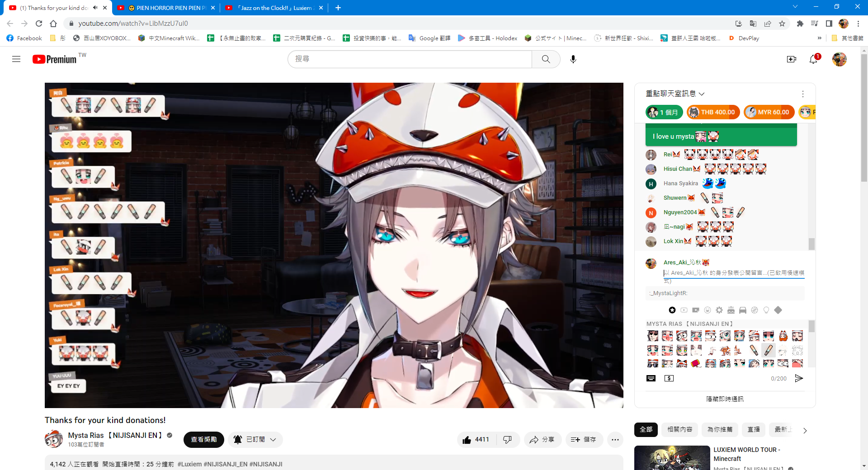Image resolution: width=868 pixels, height=470 pixels.
Task: Select the 為你推薦 filter chip
Action: click(x=720, y=429)
